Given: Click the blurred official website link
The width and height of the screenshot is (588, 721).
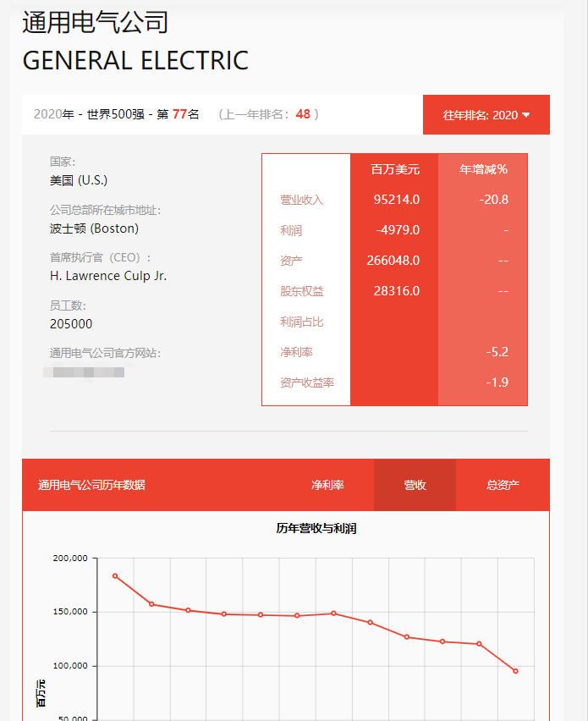Looking at the screenshot, I should coord(84,372).
